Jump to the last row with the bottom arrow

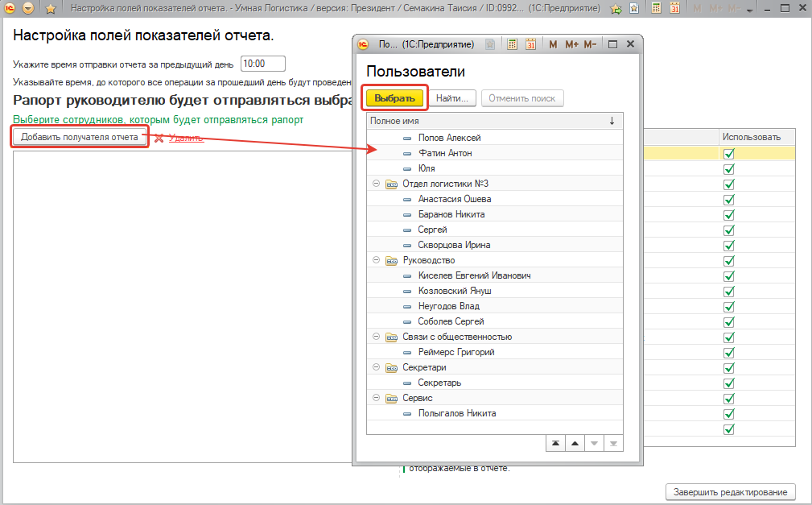[613, 443]
